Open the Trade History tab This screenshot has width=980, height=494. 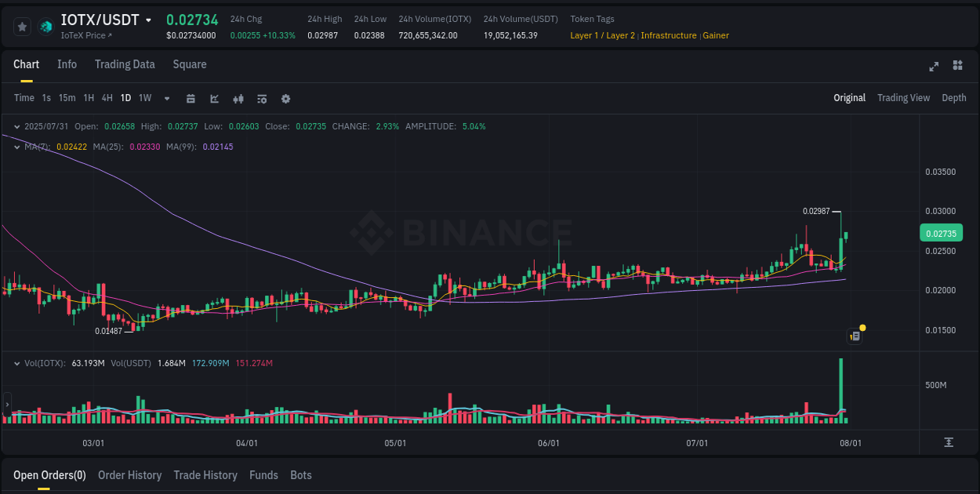pos(205,475)
